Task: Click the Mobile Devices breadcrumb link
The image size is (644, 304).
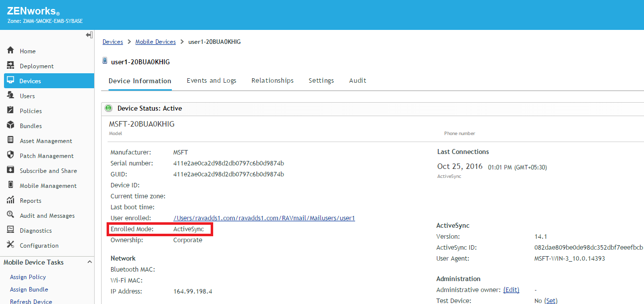Action: click(x=155, y=42)
